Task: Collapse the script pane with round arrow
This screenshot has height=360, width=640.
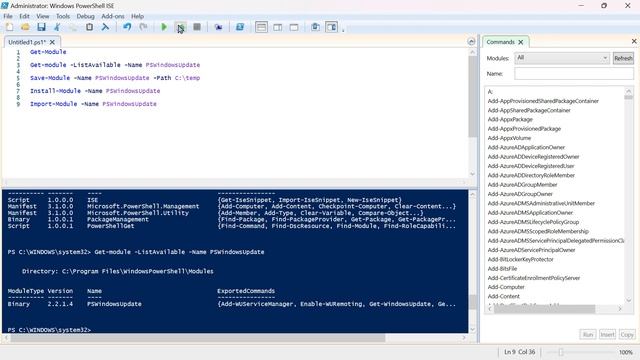Action: 471,42
